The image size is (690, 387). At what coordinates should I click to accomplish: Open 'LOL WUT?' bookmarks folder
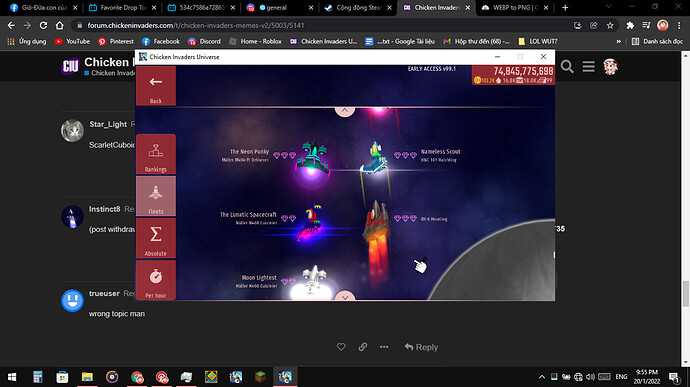(x=537, y=41)
